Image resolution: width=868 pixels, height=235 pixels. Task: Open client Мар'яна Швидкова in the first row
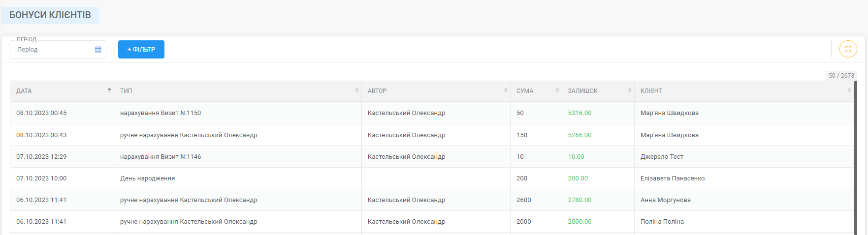(x=669, y=113)
